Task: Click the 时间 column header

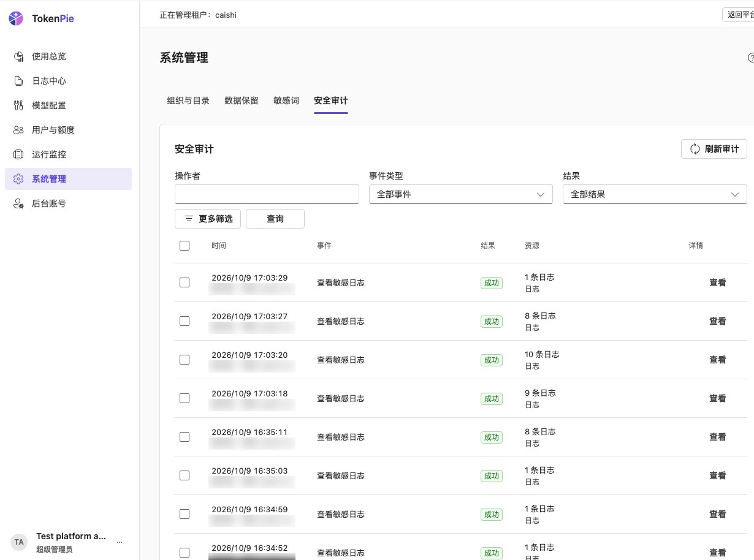Action: (x=219, y=246)
